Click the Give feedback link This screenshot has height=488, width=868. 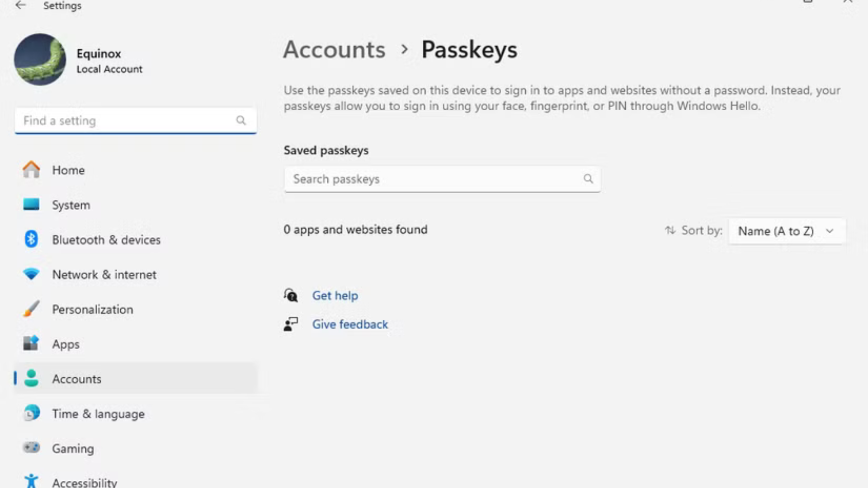click(350, 324)
